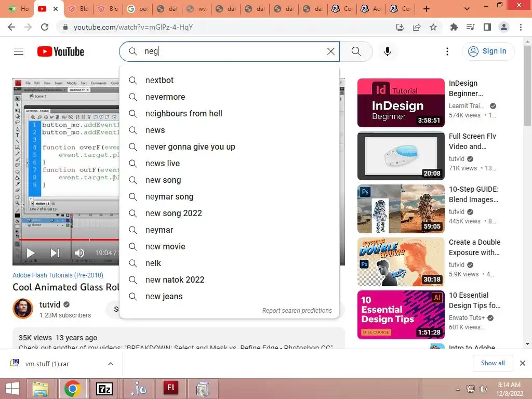
Task: Switch to the 'Ac' tab
Action: point(371,9)
